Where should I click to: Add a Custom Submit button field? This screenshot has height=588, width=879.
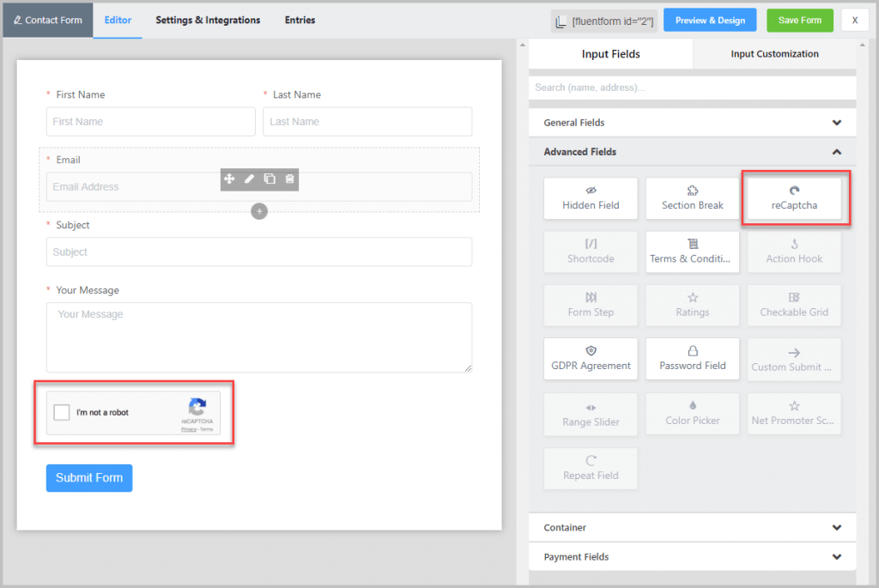(x=794, y=360)
